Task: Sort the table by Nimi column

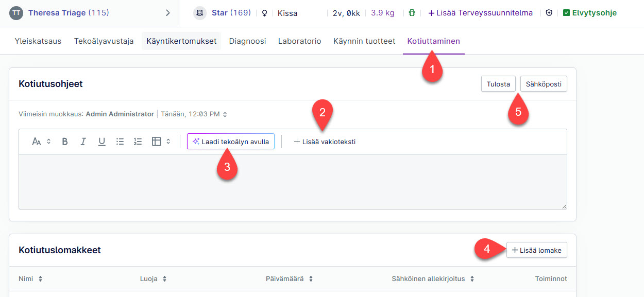Action: click(30, 278)
